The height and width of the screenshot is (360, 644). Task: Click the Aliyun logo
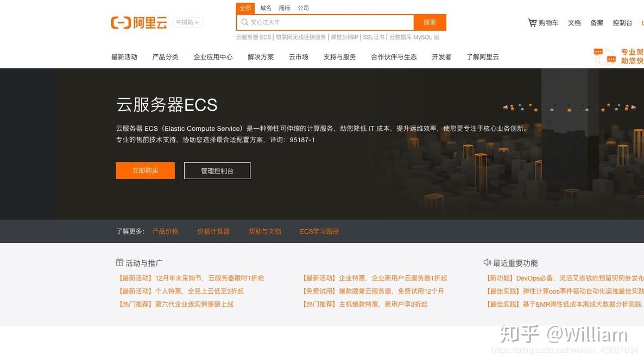click(x=139, y=23)
